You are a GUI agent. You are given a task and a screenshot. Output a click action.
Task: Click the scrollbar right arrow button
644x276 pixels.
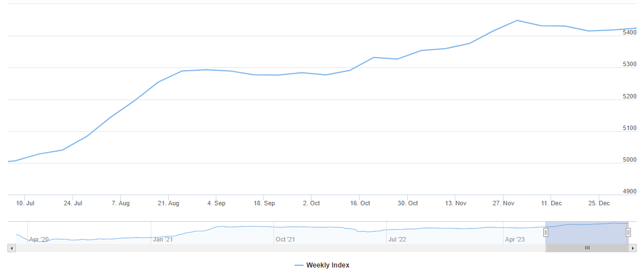coord(633,248)
